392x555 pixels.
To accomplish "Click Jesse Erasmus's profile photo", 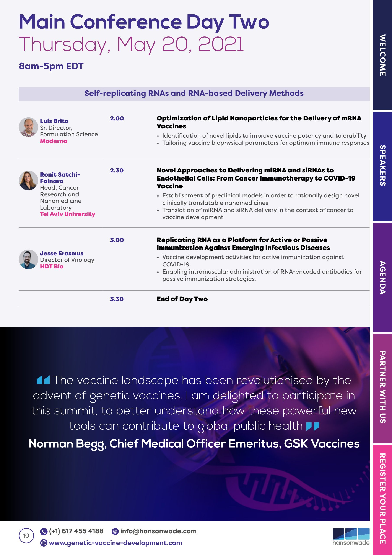I will pos(28,259).
